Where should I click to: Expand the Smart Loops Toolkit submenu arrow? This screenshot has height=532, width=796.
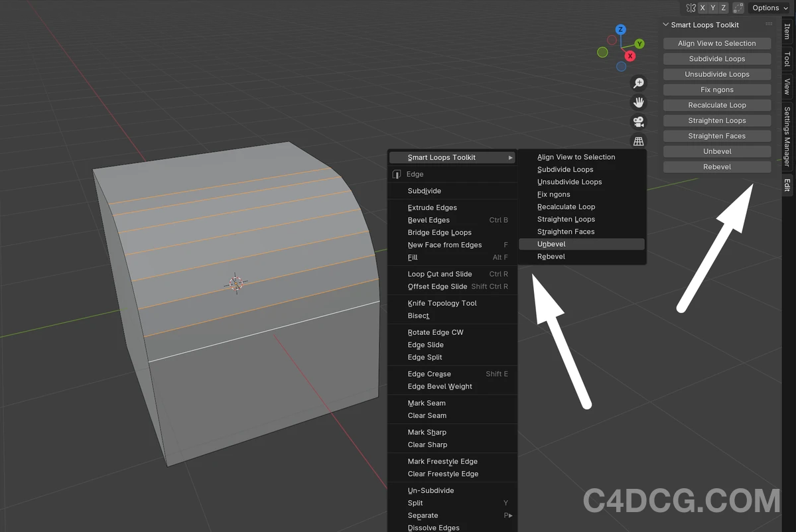click(509, 157)
